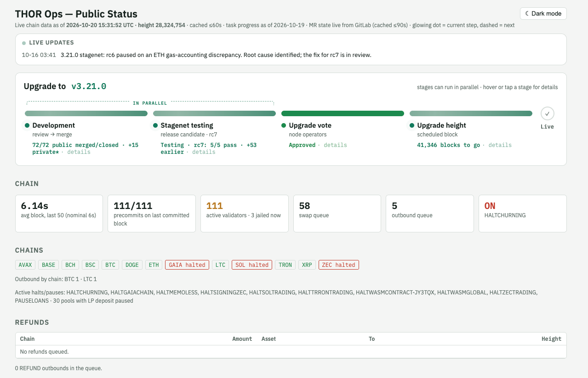588x378 pixels.
Task: Click the 111/111 precommits card
Action: [152, 214]
